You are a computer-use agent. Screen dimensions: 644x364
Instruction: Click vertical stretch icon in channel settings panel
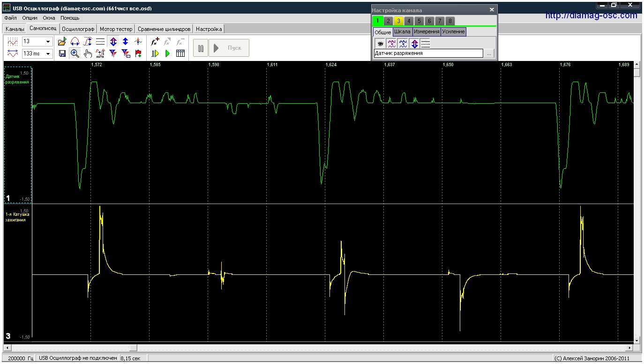[x=414, y=44]
